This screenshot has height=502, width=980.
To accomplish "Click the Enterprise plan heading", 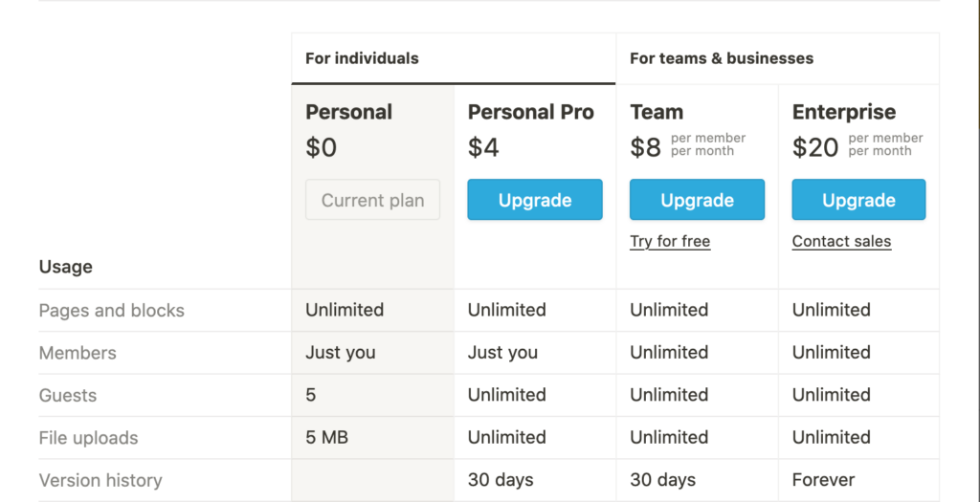I will [844, 112].
